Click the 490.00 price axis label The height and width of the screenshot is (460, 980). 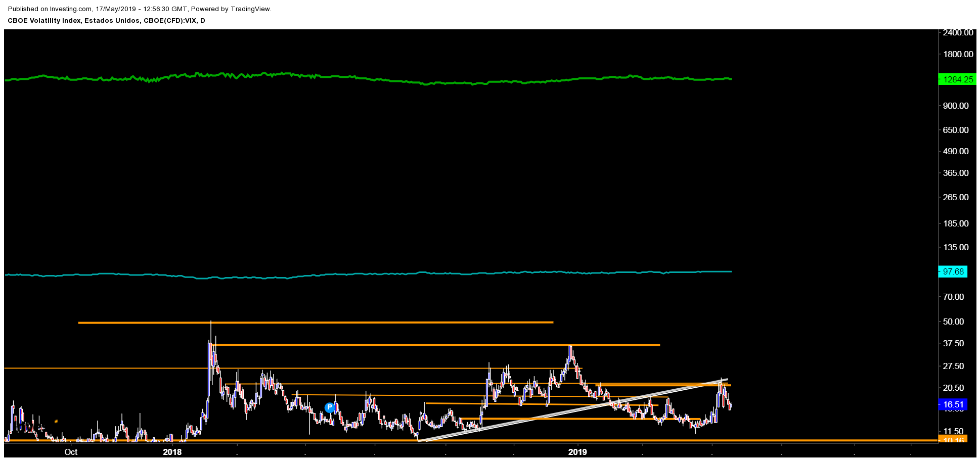click(956, 151)
